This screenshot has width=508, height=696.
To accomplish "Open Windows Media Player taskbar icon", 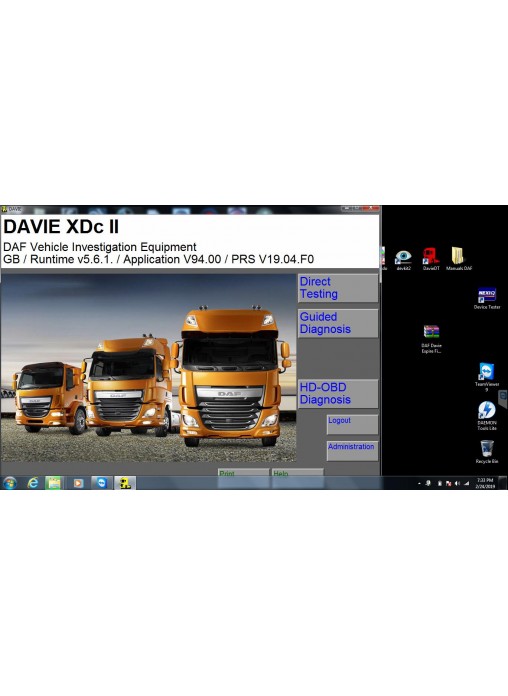I will (x=78, y=483).
